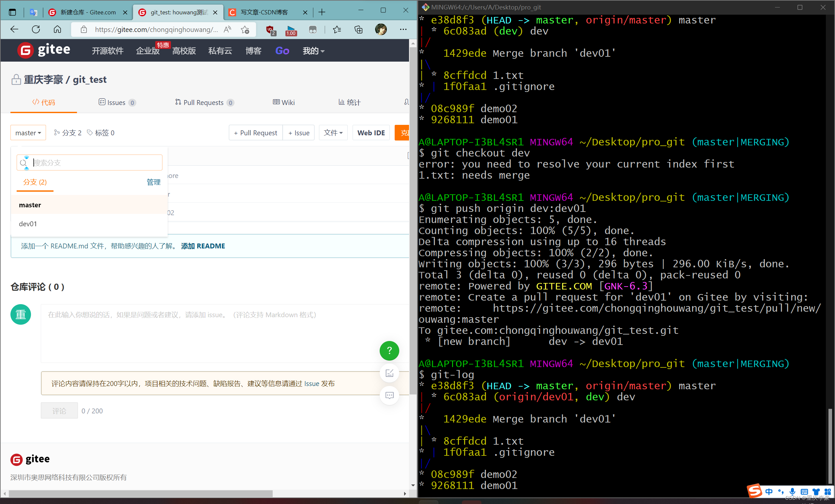This screenshot has width=835, height=504.
Task: Select the dev01 branch from list
Action: (x=28, y=224)
